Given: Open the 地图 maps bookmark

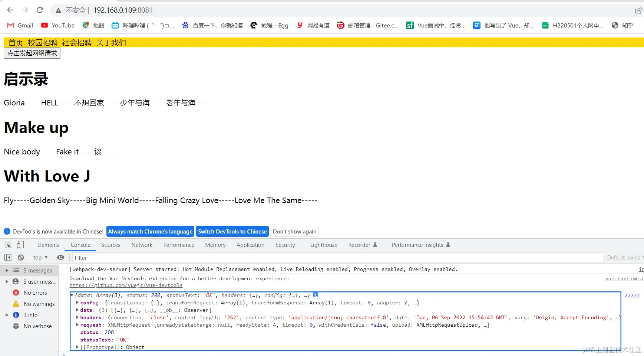Looking at the screenshot, I should 93,25.
